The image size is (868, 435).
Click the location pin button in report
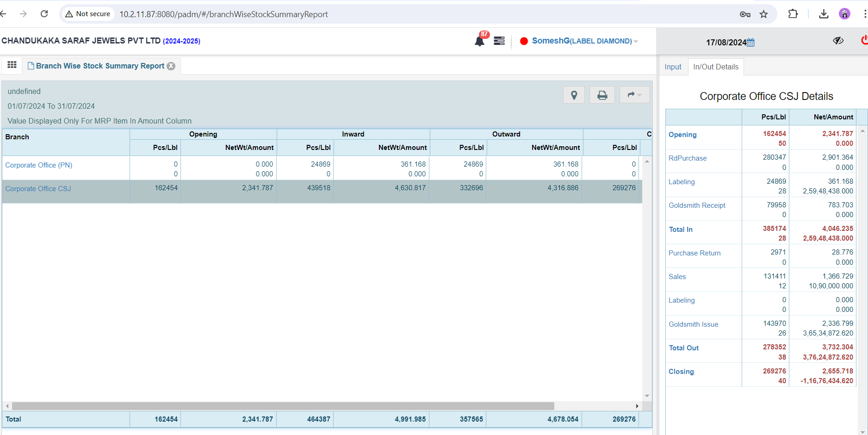[574, 95]
